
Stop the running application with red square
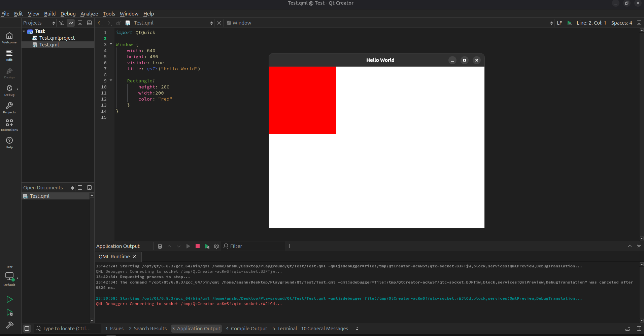click(x=198, y=246)
